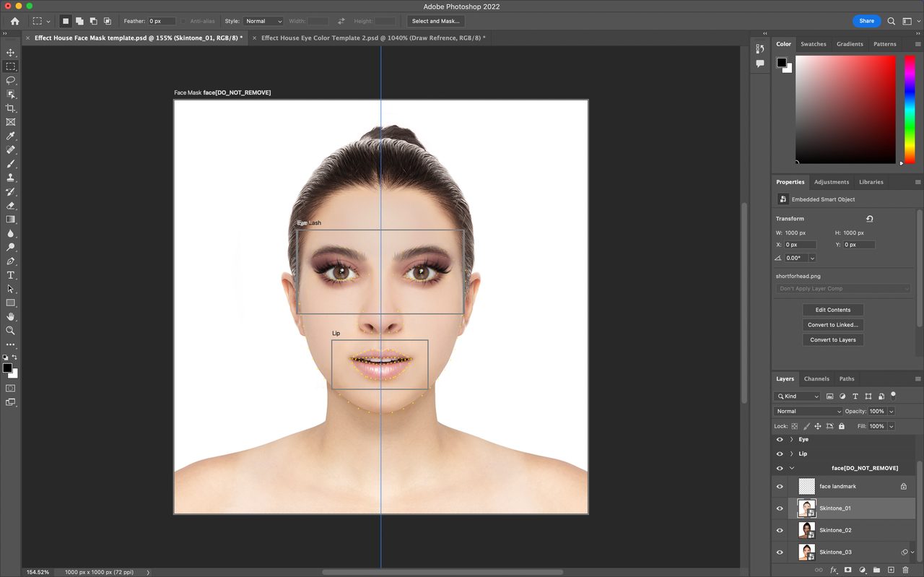Select the Lasso tool
924x577 pixels.
(11, 80)
